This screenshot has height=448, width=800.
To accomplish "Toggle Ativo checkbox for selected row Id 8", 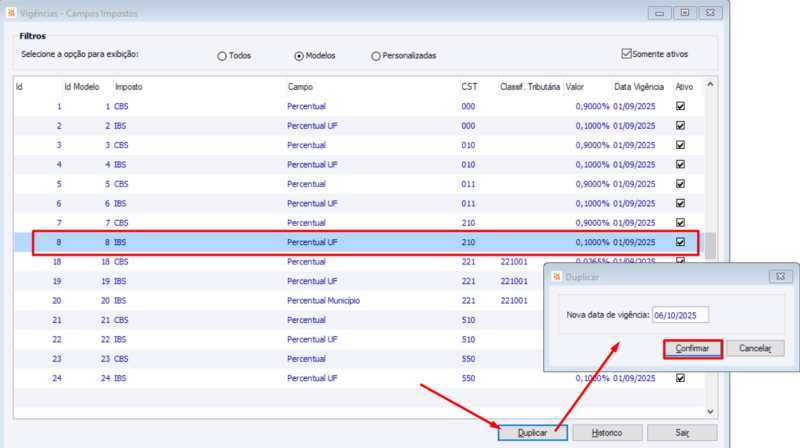I will coord(681,242).
